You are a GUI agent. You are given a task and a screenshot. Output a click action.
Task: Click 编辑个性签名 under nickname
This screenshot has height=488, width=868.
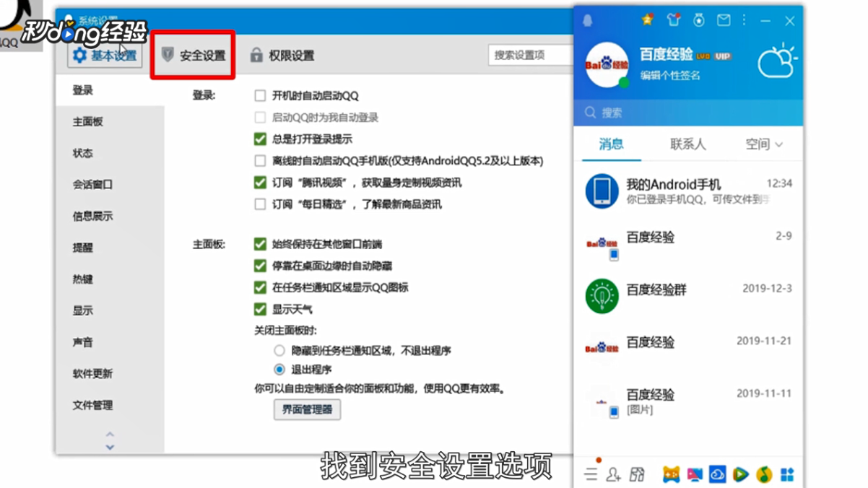pyautogui.click(x=670, y=75)
